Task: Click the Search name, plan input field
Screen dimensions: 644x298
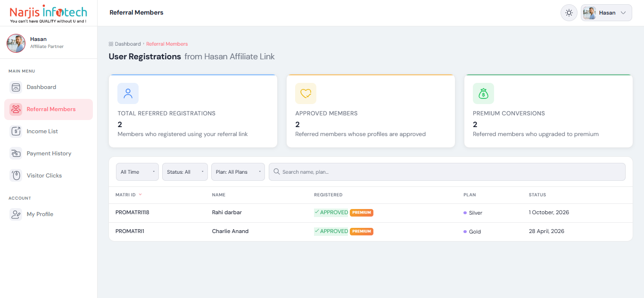Action: coord(447,172)
